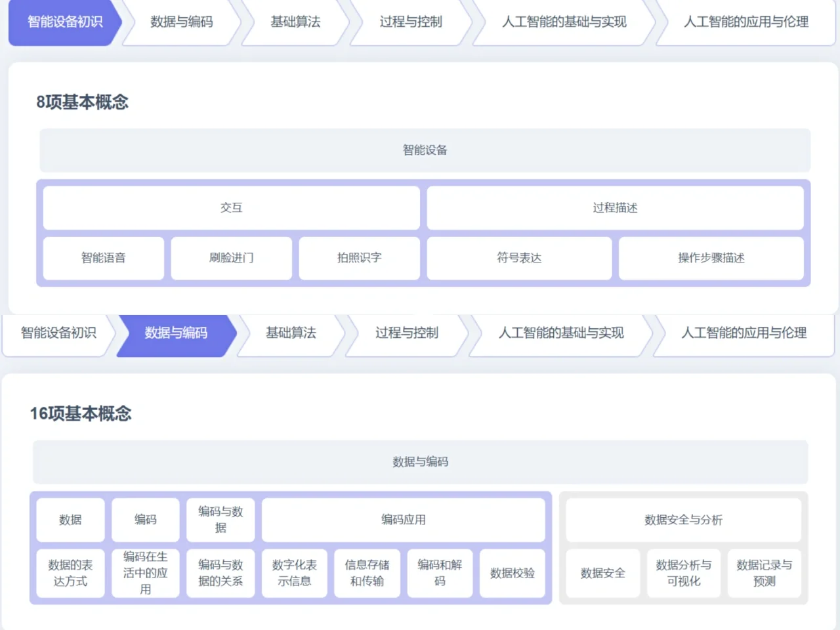Open the 编码在生活中的应用 card
Viewport: 840px width, 630px height.
[146, 573]
